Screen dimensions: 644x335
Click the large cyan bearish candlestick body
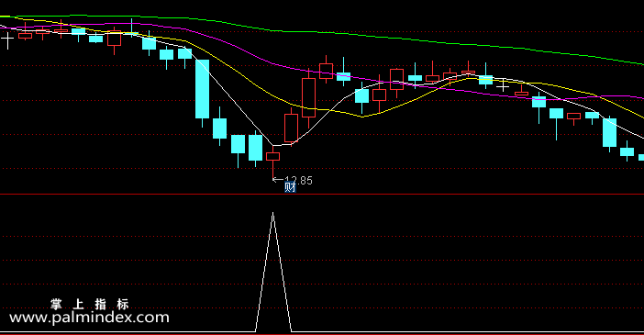click(x=202, y=89)
